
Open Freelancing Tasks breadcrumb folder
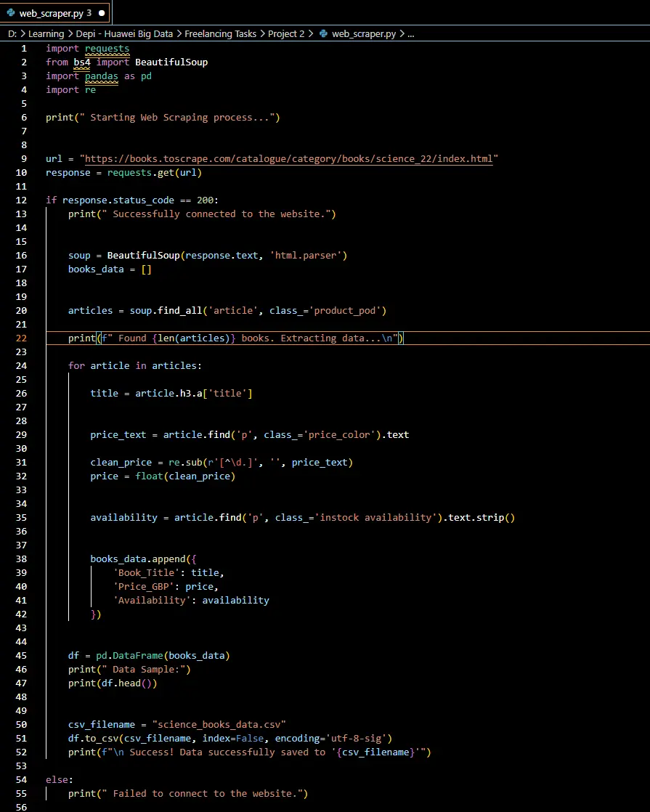(220, 33)
